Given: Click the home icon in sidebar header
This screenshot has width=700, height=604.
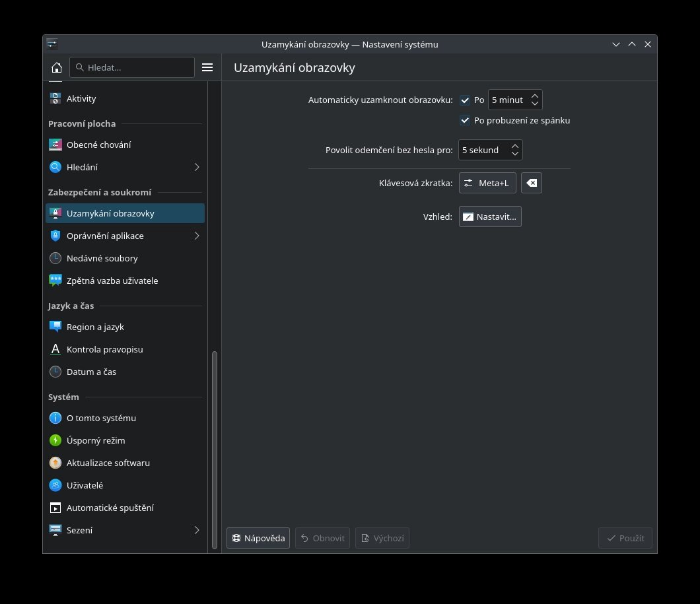Looking at the screenshot, I should pos(57,67).
